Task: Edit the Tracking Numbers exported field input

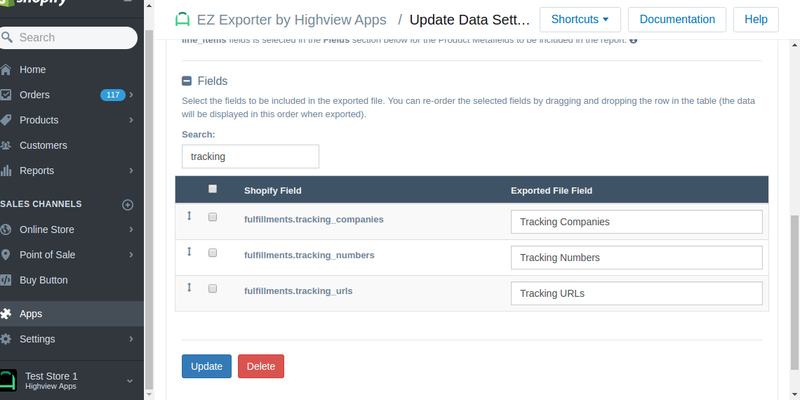Action: (x=637, y=258)
